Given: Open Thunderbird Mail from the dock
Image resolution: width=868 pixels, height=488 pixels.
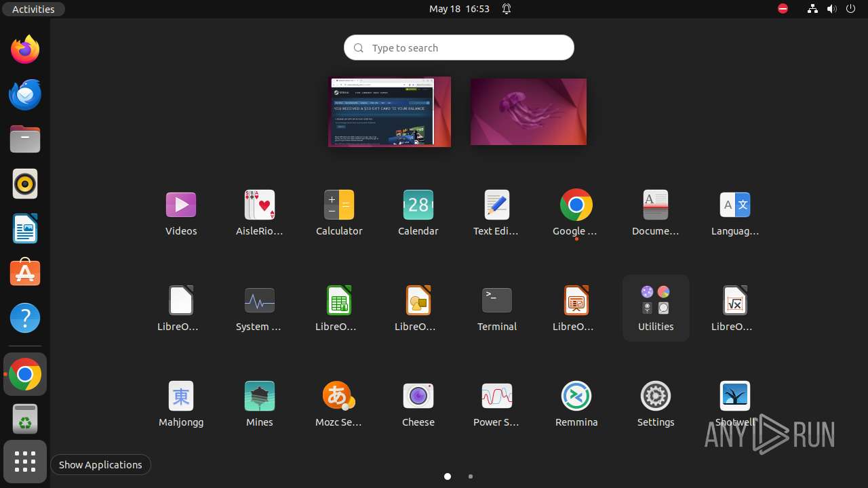Looking at the screenshot, I should tap(25, 94).
